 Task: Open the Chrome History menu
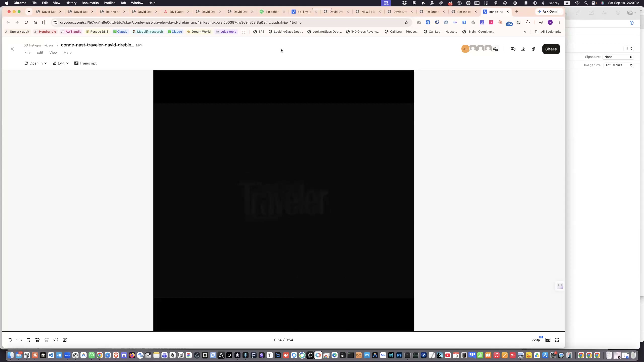(x=71, y=3)
